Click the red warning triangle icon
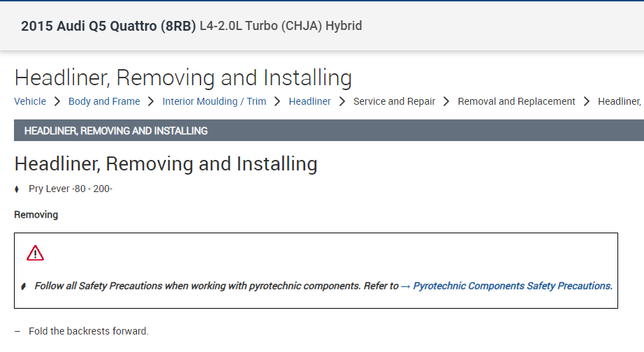This screenshot has width=644, height=352. pos(35,253)
